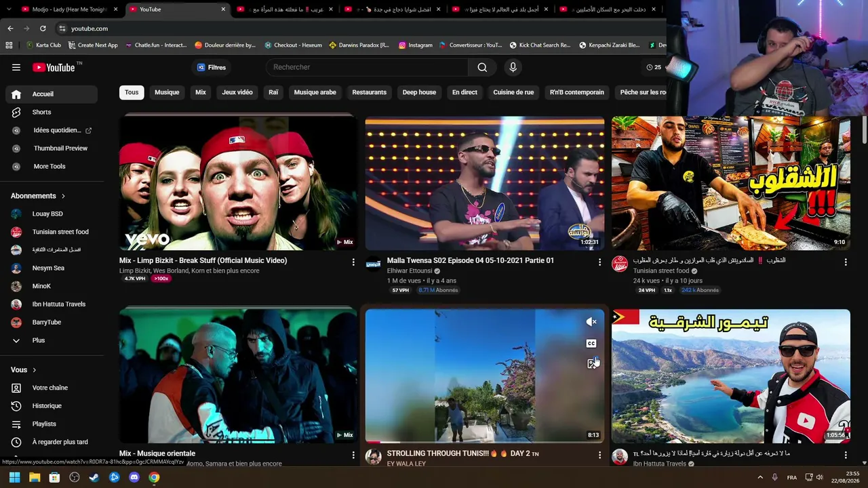868x488 pixels.
Task: Switch to Google Chrome in the taskbar
Action: tap(155, 477)
